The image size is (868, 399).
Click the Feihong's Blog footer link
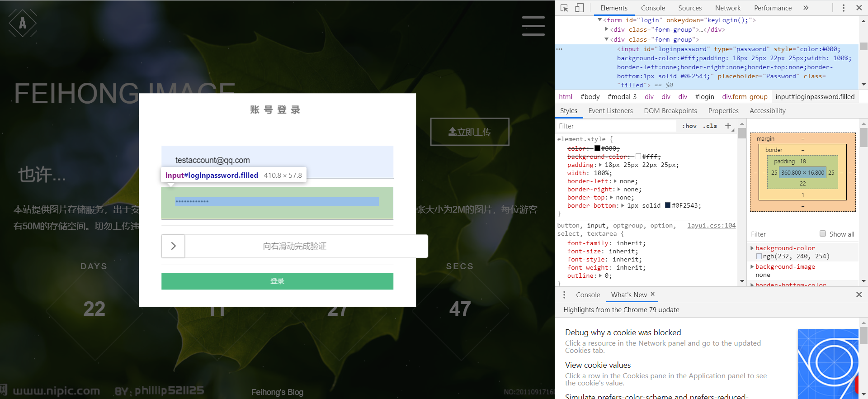click(277, 392)
